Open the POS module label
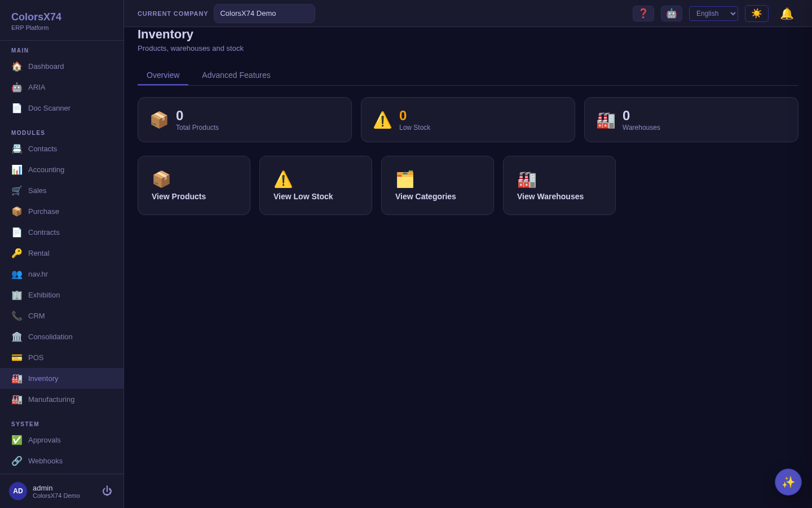 pos(36,358)
